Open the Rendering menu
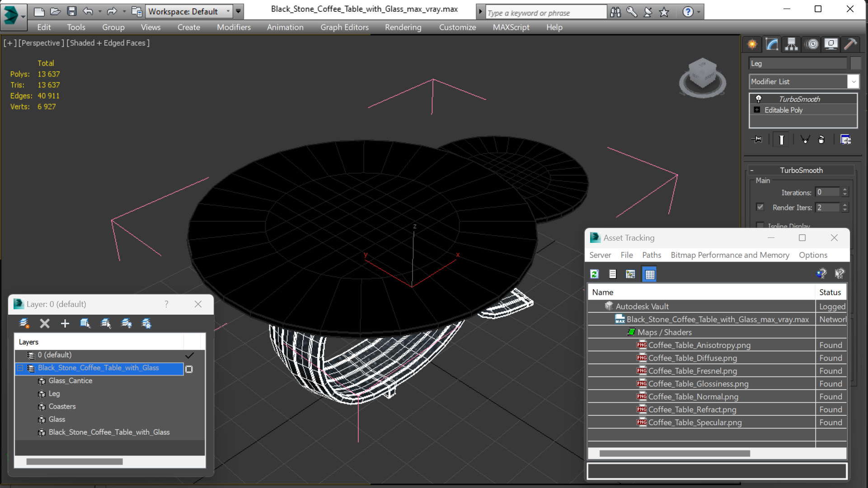Image resolution: width=868 pixels, height=488 pixels. pos(403,27)
